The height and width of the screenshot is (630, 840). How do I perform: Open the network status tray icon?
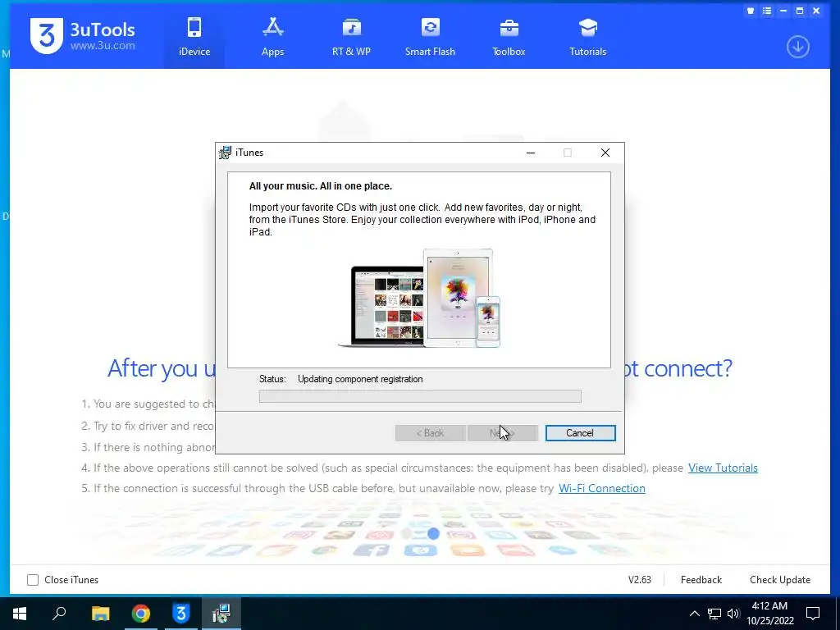click(x=714, y=614)
